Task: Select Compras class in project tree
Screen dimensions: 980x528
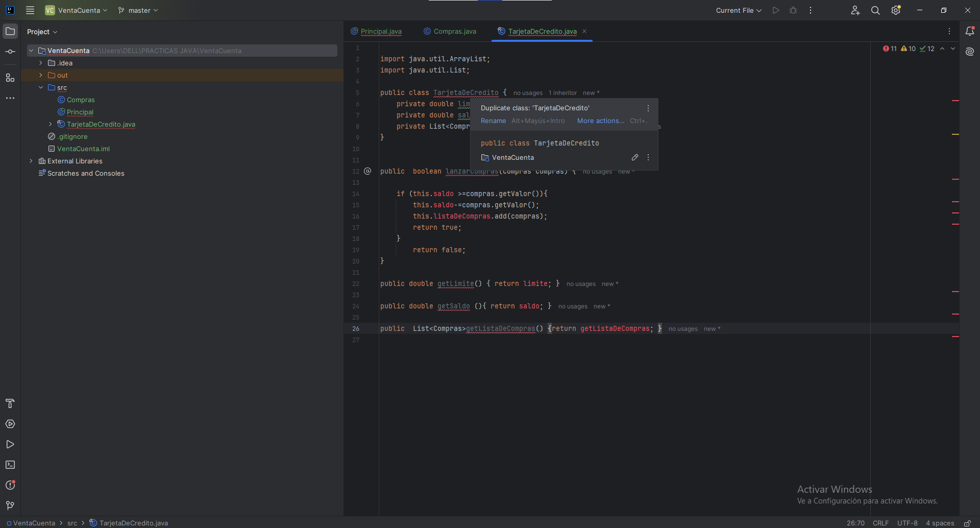Action: [x=81, y=100]
